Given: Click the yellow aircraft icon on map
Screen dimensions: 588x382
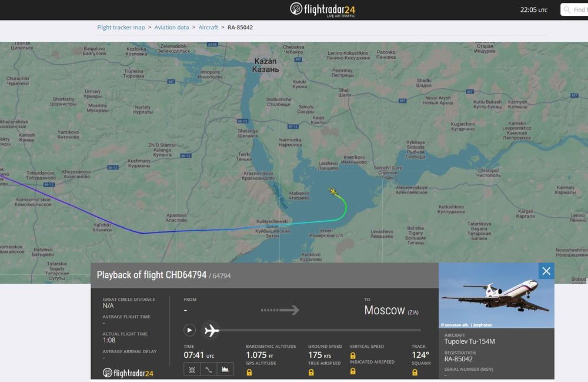Looking at the screenshot, I should 333,192.
